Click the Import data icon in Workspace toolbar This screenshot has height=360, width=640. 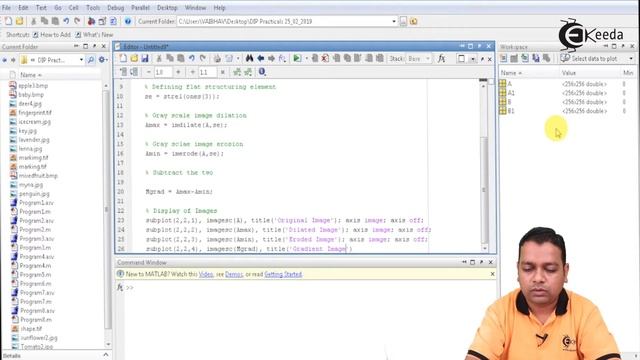coord(525,59)
